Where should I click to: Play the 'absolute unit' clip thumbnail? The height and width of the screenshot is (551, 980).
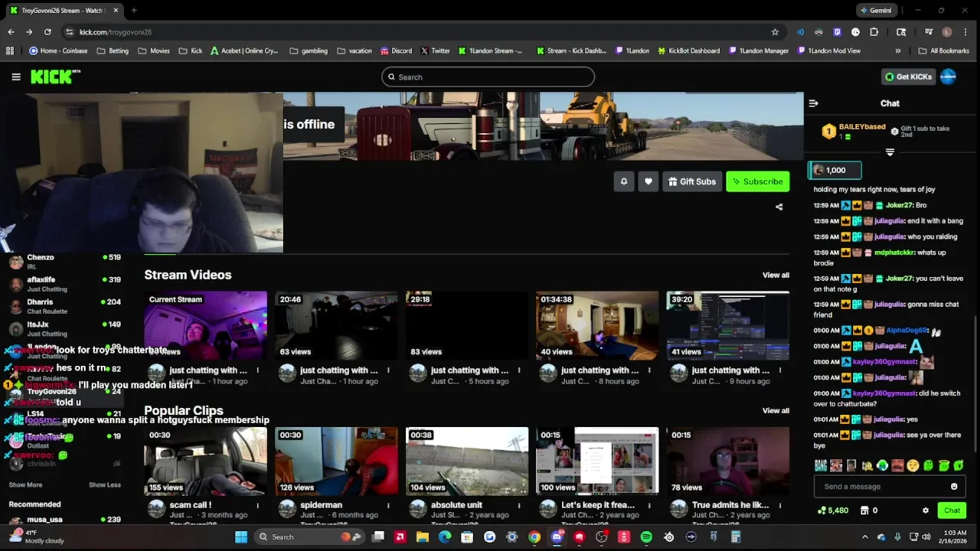click(x=466, y=461)
